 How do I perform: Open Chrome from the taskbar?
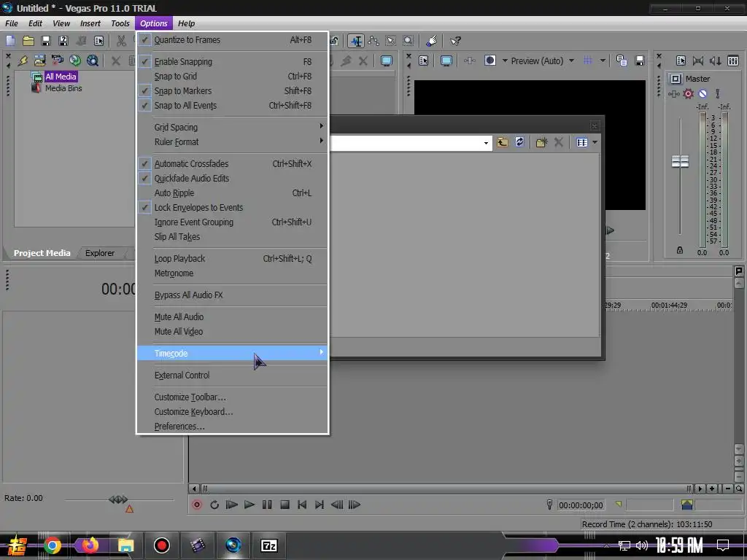coord(53,545)
